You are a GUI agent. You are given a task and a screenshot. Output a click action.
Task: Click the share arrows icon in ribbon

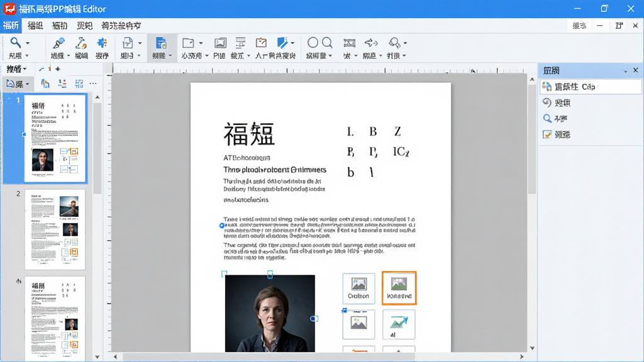tap(371, 43)
